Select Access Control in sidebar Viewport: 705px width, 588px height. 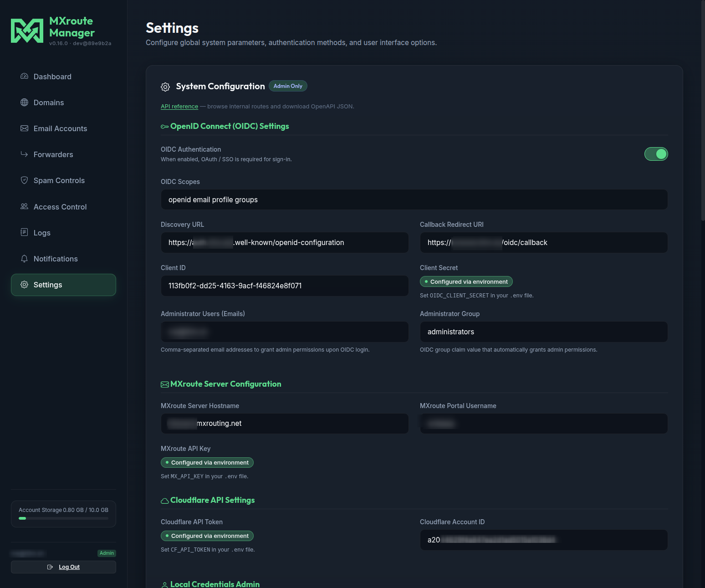(x=63, y=207)
